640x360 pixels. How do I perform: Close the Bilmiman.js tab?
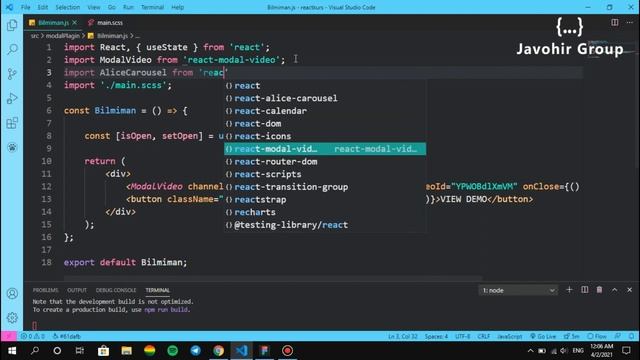tap(74, 23)
